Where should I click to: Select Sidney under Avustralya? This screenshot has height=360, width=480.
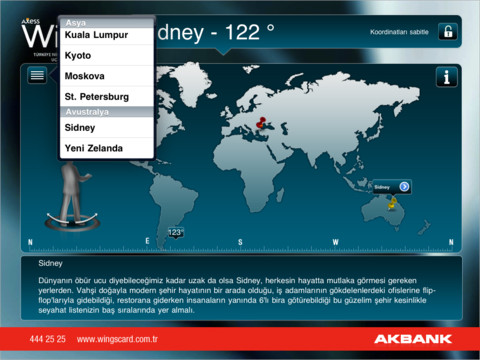[107, 127]
